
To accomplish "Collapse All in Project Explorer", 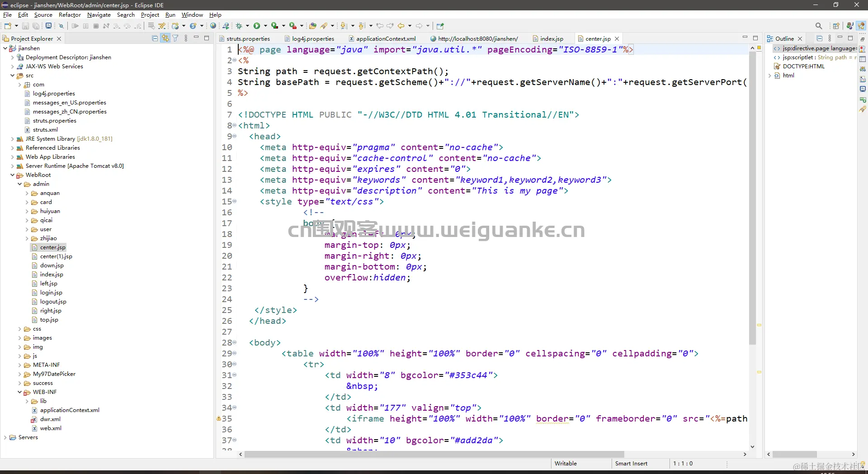I will click(155, 38).
